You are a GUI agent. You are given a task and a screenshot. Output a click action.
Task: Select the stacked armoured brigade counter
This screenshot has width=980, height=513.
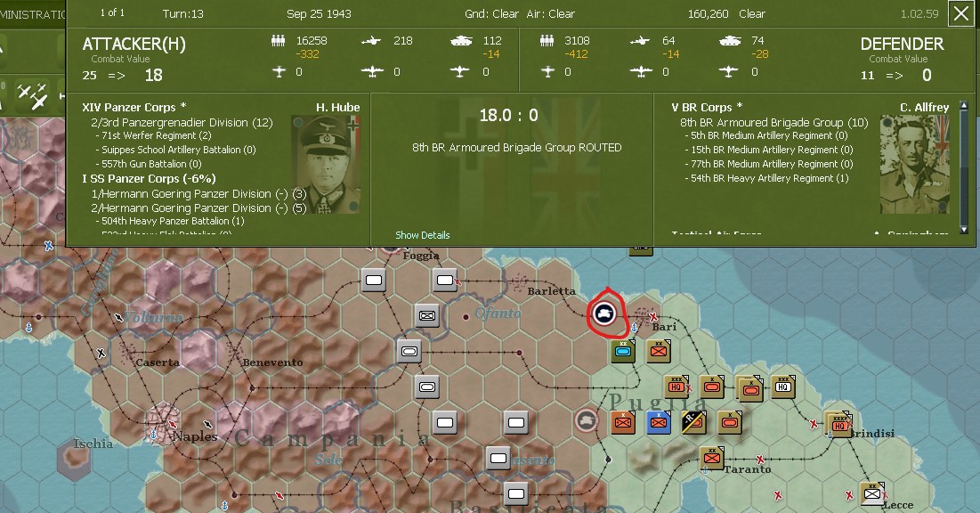(749, 389)
